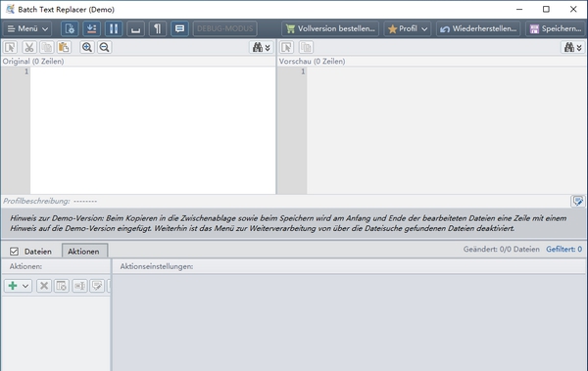Click copy icon in Original toolbar

pos(46,47)
